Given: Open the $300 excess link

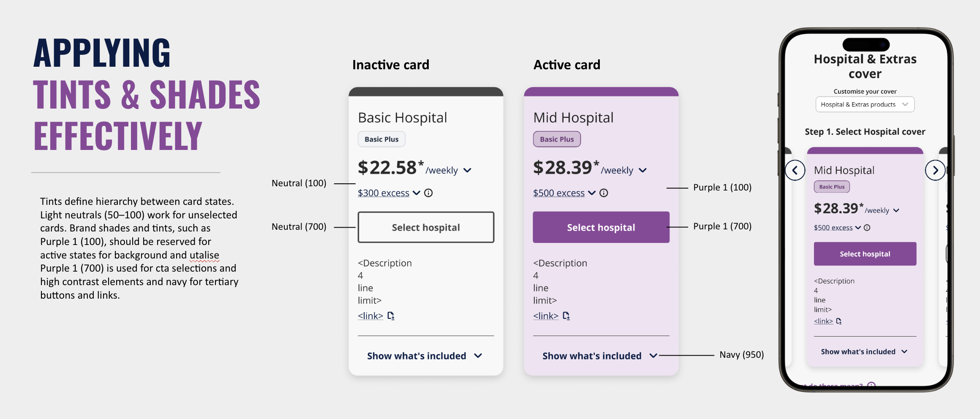Looking at the screenshot, I should coord(384,193).
